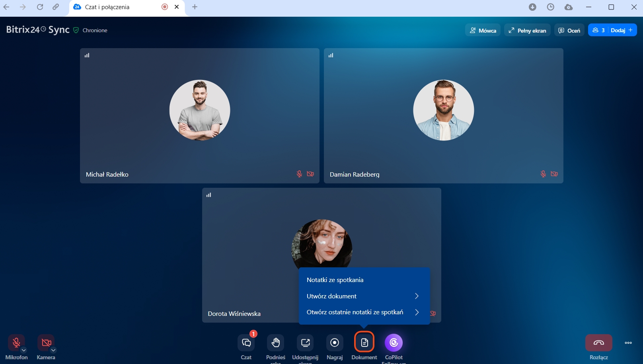Click Michał Radełko's camera-off icon
The height and width of the screenshot is (364, 643).
pos(310,174)
